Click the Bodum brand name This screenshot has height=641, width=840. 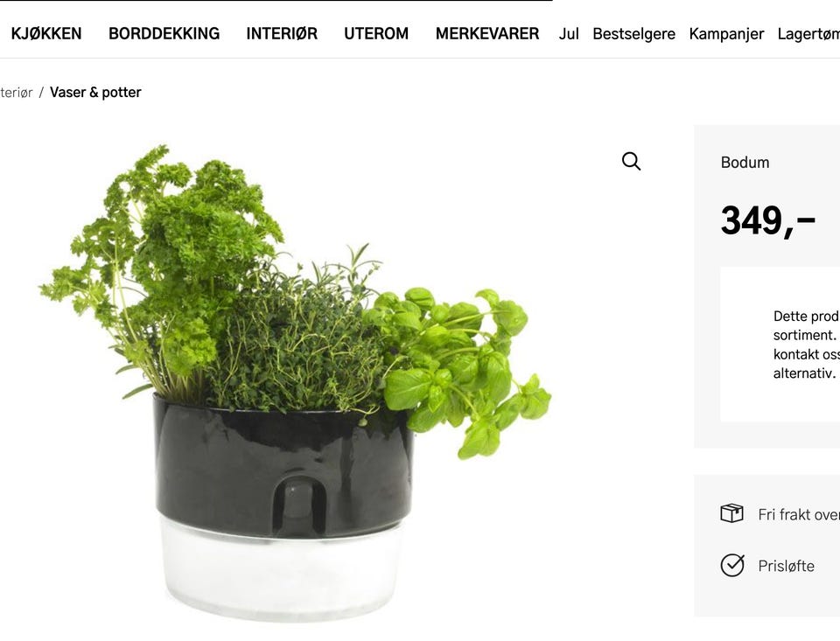[x=745, y=163]
